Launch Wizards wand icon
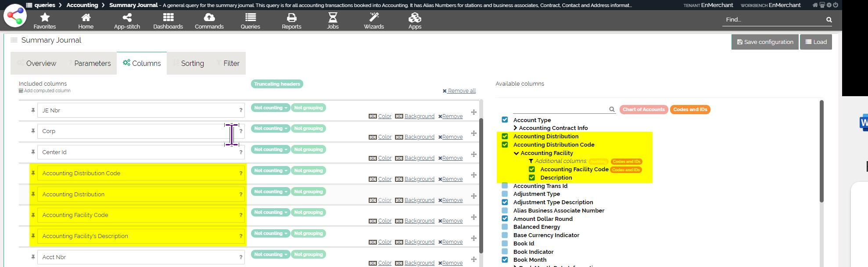This screenshot has height=267, width=868. pos(374,18)
